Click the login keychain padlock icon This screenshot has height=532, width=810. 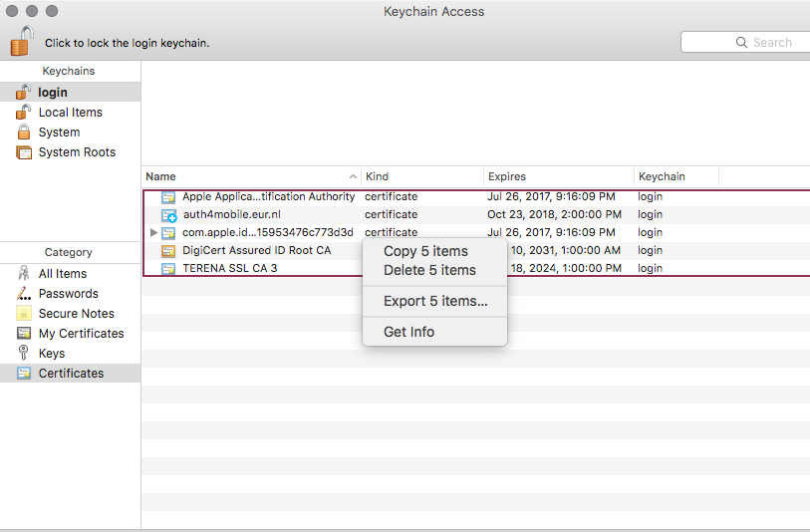point(23,92)
